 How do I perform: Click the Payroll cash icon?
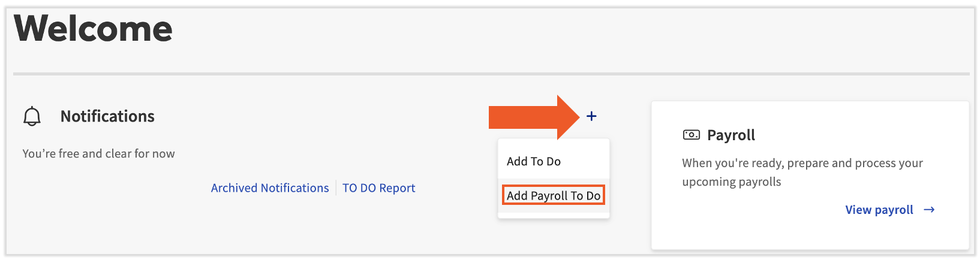(x=691, y=135)
